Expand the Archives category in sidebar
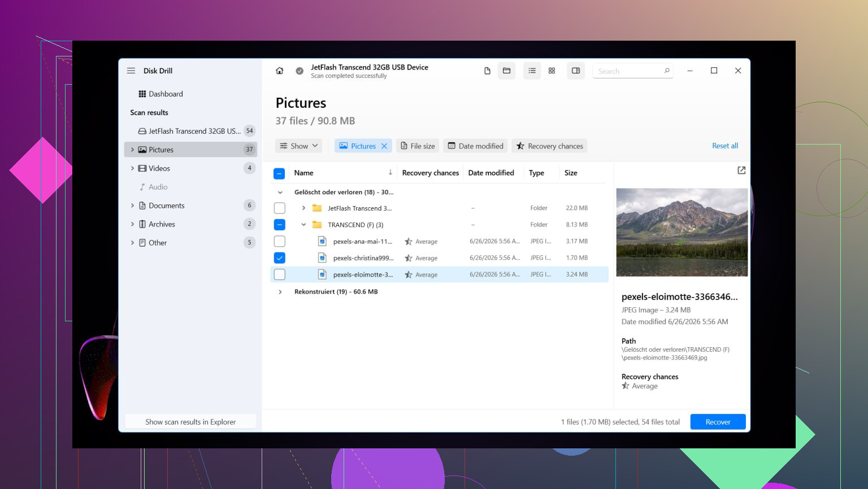Viewport: 868px width, 489px height. click(132, 224)
